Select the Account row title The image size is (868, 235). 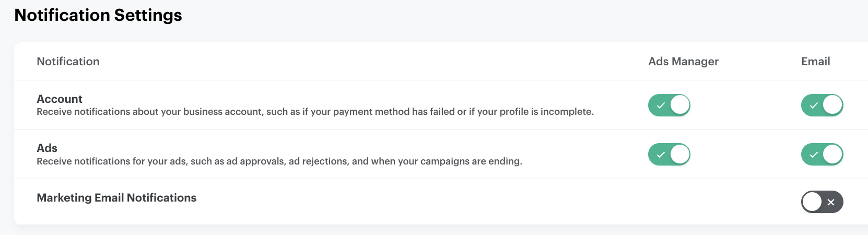60,99
